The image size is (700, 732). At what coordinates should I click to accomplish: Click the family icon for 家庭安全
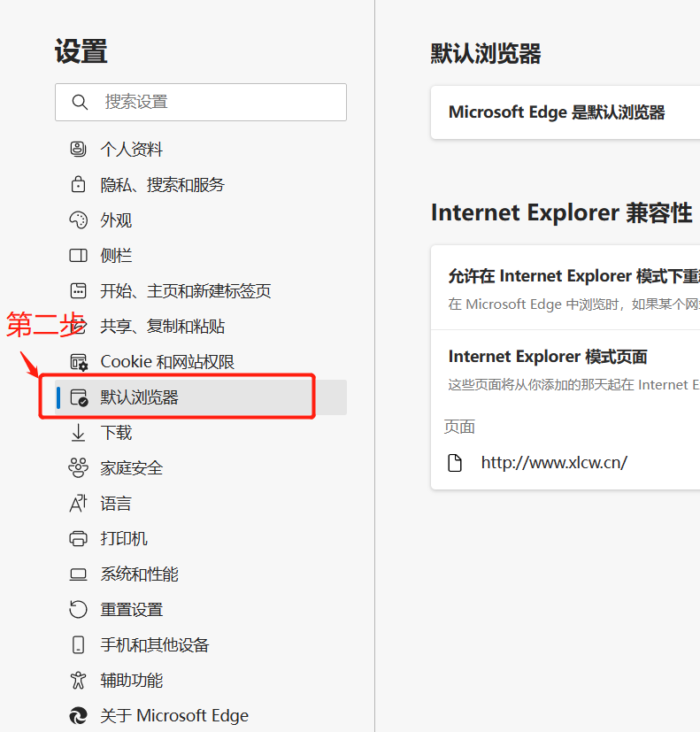[78, 467]
